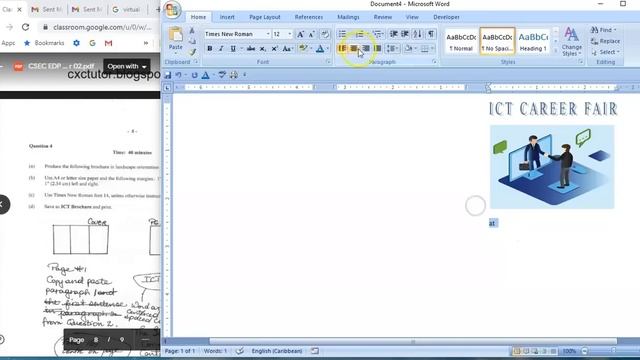The width and height of the screenshot is (640, 360).
Task: Open the Paragraph dialog launcher
Action: 434,62
